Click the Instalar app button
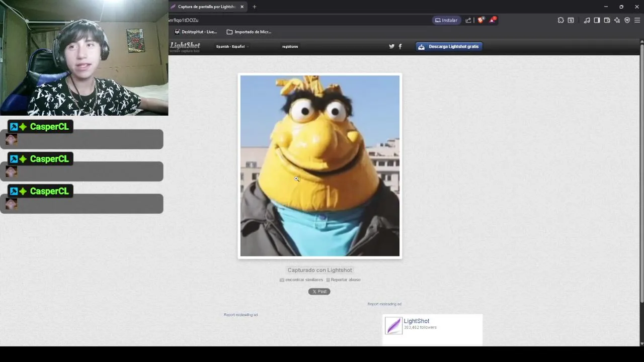 pos(446,20)
